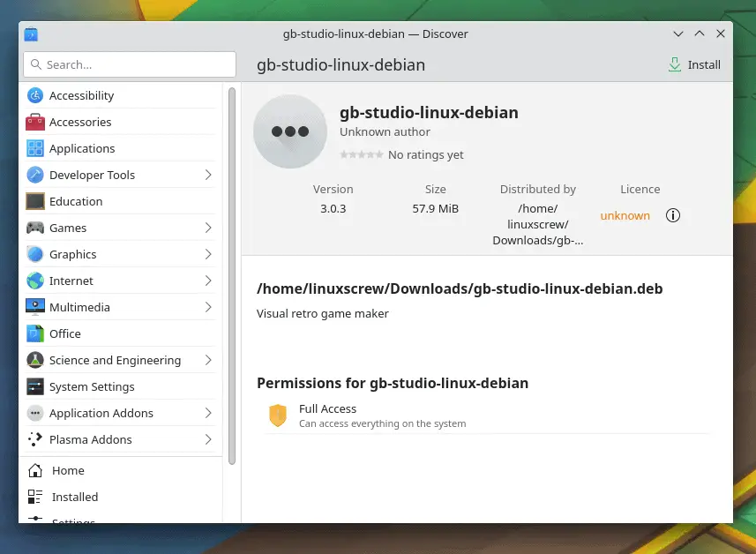
Task: Click the Plasma Addons icon
Action: (35, 439)
